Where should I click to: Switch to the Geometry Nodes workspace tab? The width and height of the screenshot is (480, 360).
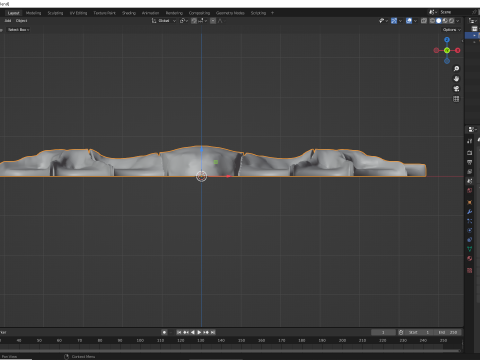(x=230, y=13)
